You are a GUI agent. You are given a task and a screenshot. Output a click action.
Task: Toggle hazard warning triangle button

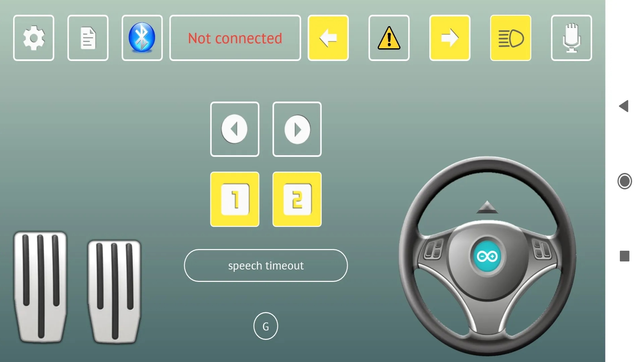pos(389,38)
